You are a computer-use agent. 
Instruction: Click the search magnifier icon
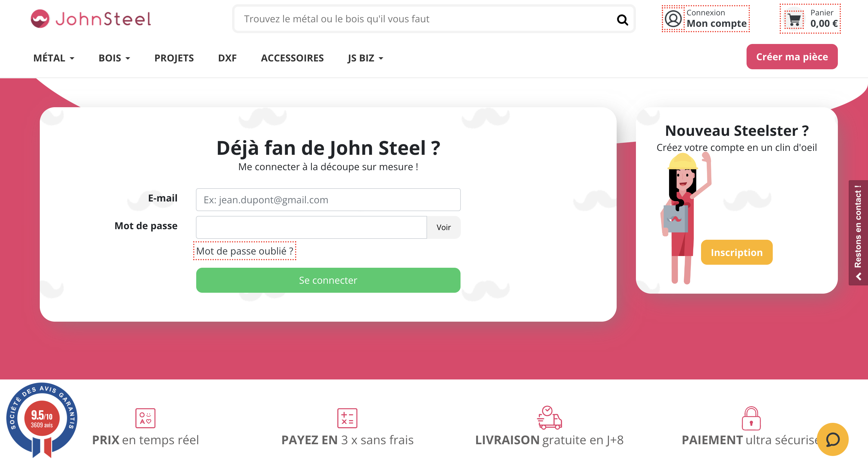[x=622, y=20]
